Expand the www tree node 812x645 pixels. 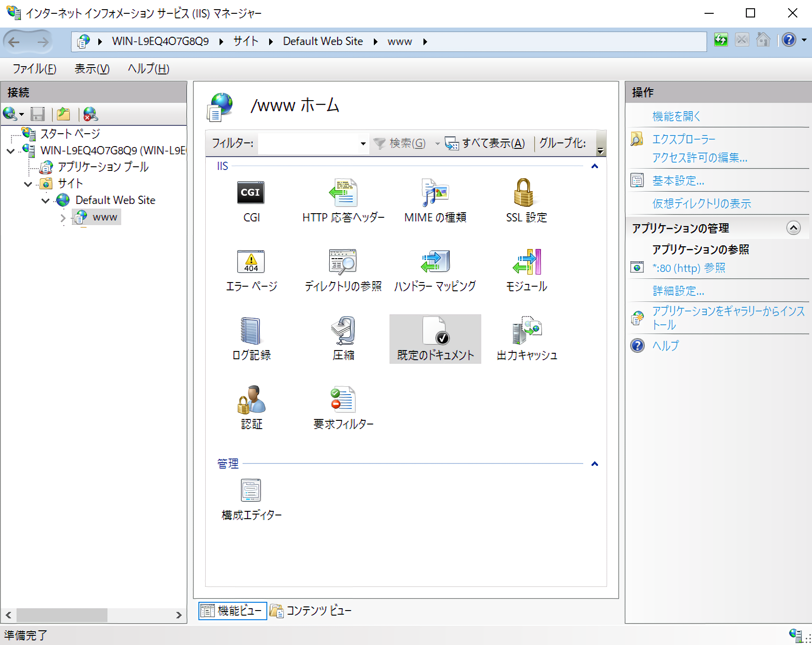click(x=63, y=217)
